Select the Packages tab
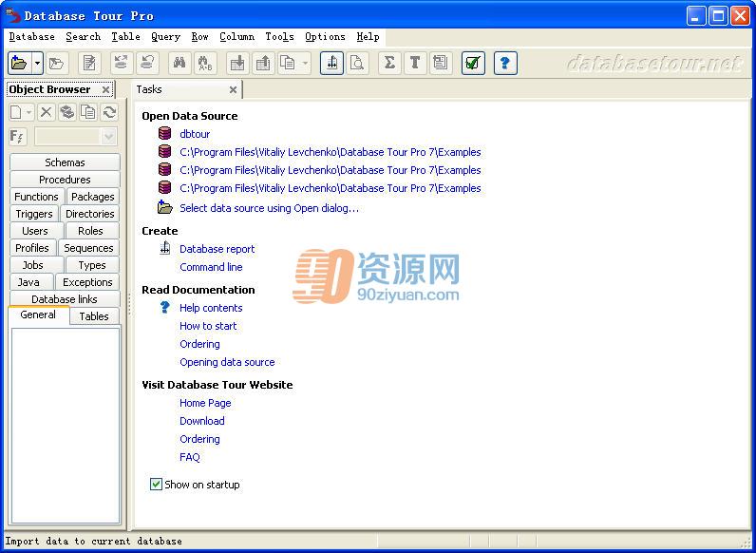This screenshot has width=756, height=553. pos(92,197)
